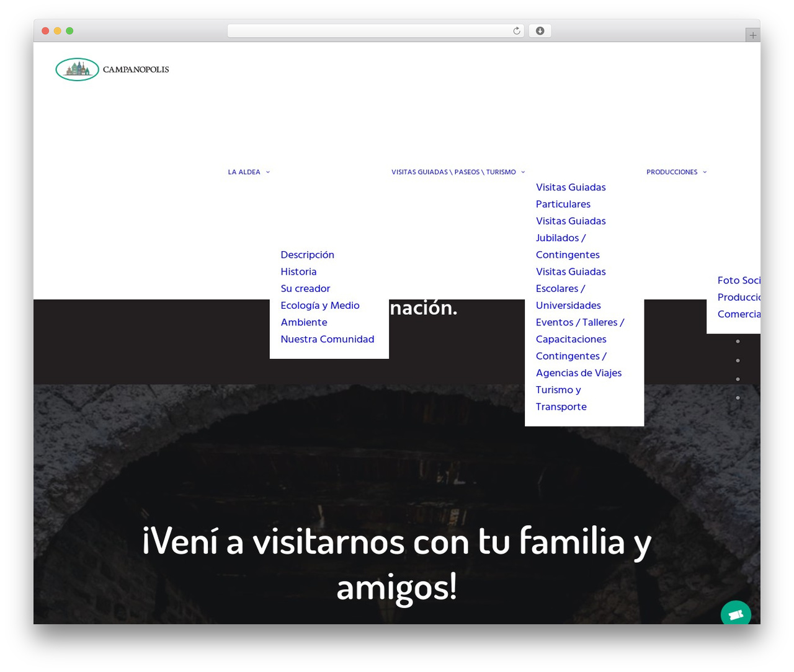Open the Producci... submenu link
Image resolution: width=794 pixels, height=672 pixels.
(x=739, y=297)
